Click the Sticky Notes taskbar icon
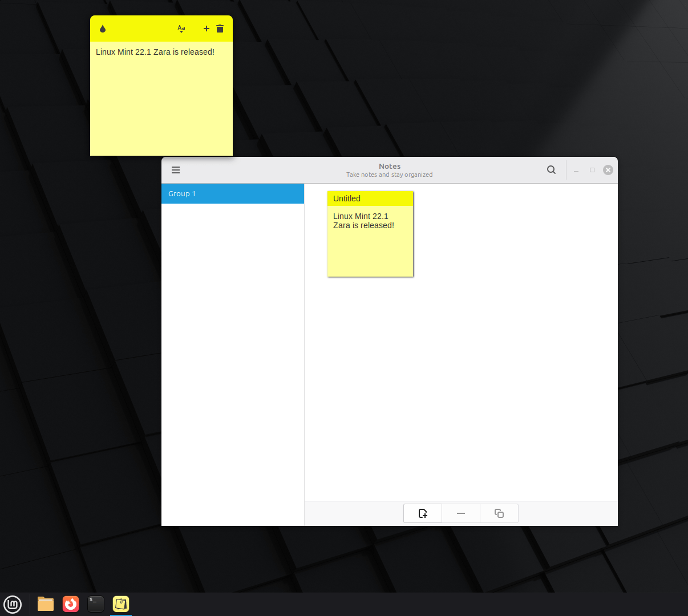The height and width of the screenshot is (616, 688). tap(121, 604)
